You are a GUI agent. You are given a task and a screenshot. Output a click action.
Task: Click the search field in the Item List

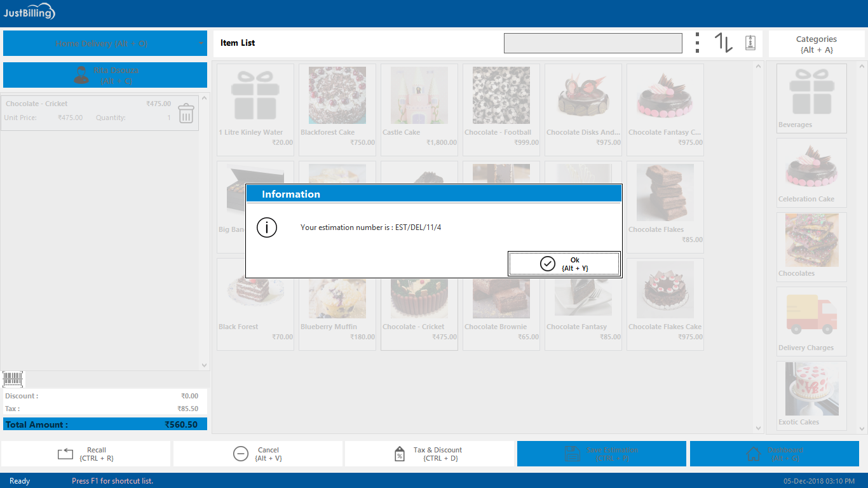point(593,43)
